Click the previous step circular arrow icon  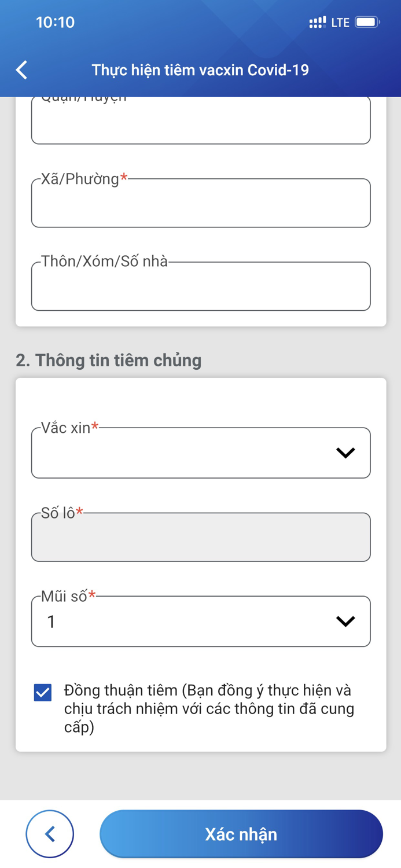pos(50,833)
